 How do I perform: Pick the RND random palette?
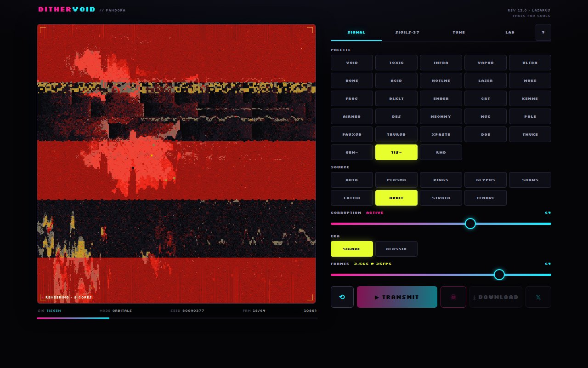tap(441, 152)
